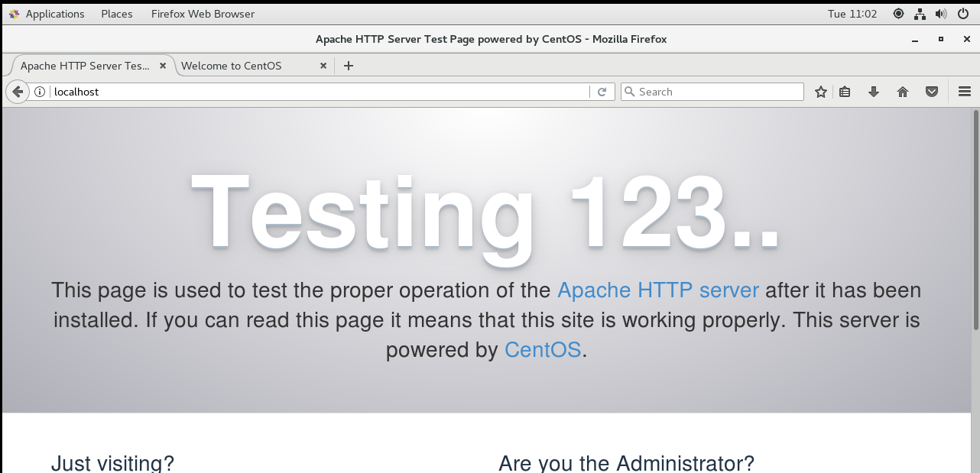This screenshot has height=473, width=980.
Task: Show your bookmarks list icon
Action: (x=845, y=92)
